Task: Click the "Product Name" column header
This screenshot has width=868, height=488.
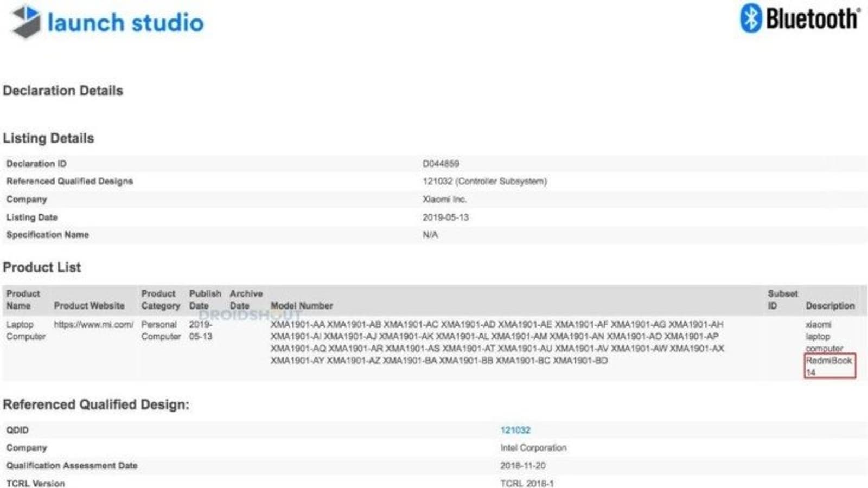Action: [23, 299]
